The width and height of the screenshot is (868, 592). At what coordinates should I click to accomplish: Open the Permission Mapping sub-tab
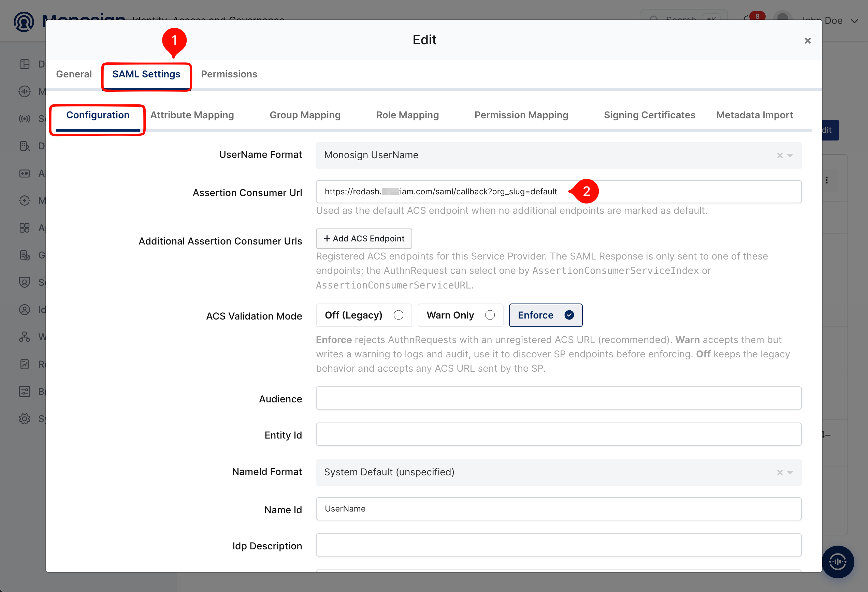click(521, 115)
